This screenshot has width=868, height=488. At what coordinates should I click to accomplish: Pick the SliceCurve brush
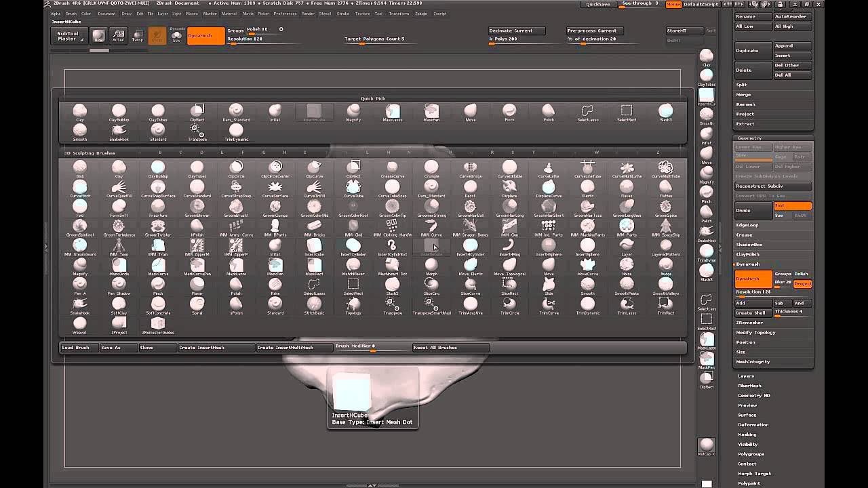coord(471,287)
